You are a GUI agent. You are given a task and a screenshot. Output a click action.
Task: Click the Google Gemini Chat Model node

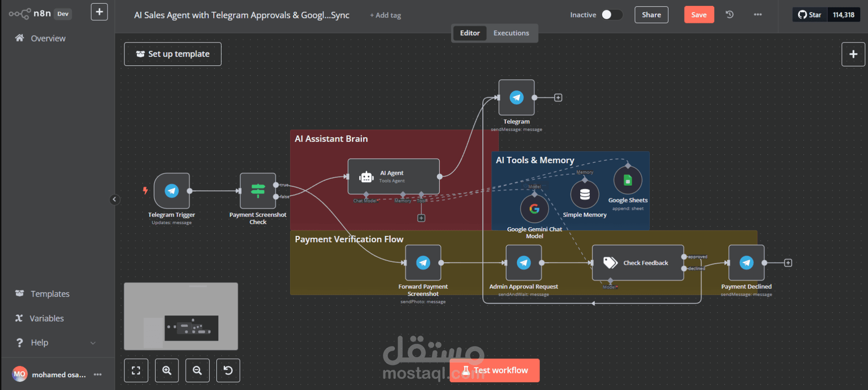click(534, 209)
